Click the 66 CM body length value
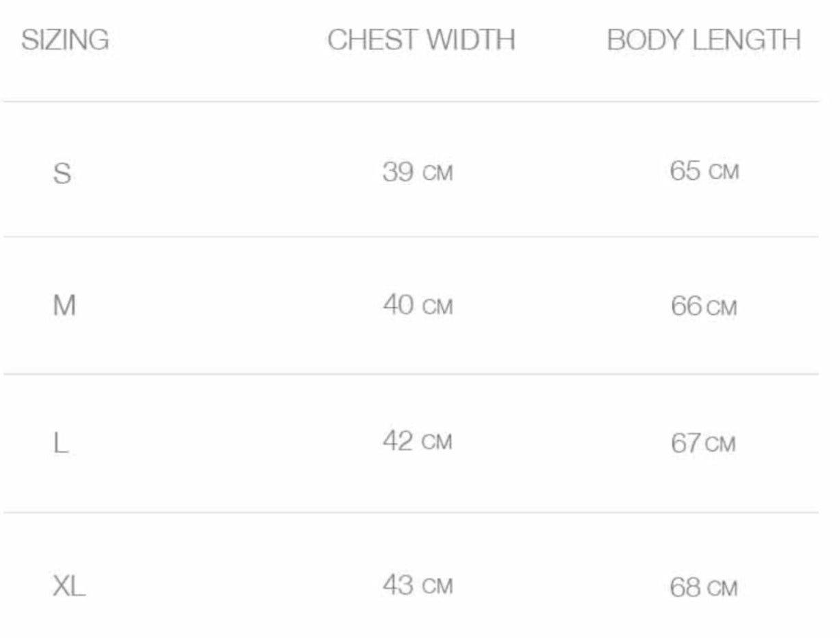The width and height of the screenshot is (840, 638). click(x=704, y=307)
